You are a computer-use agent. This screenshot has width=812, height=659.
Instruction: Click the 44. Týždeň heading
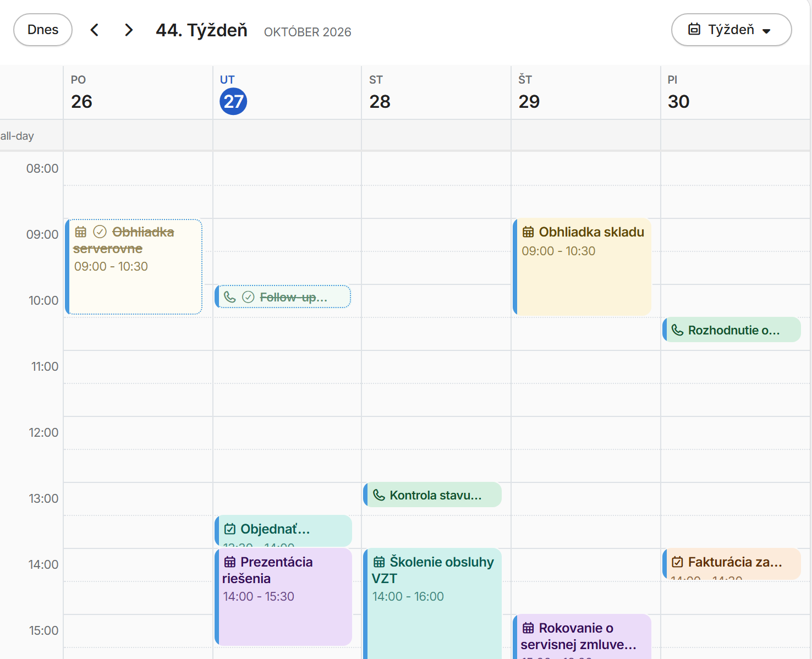coord(201,30)
